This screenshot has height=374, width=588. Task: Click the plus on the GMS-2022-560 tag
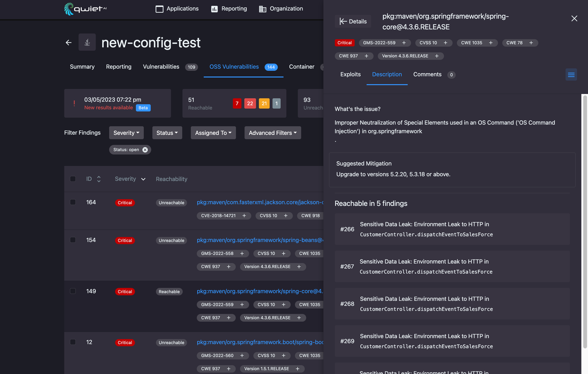point(242,355)
